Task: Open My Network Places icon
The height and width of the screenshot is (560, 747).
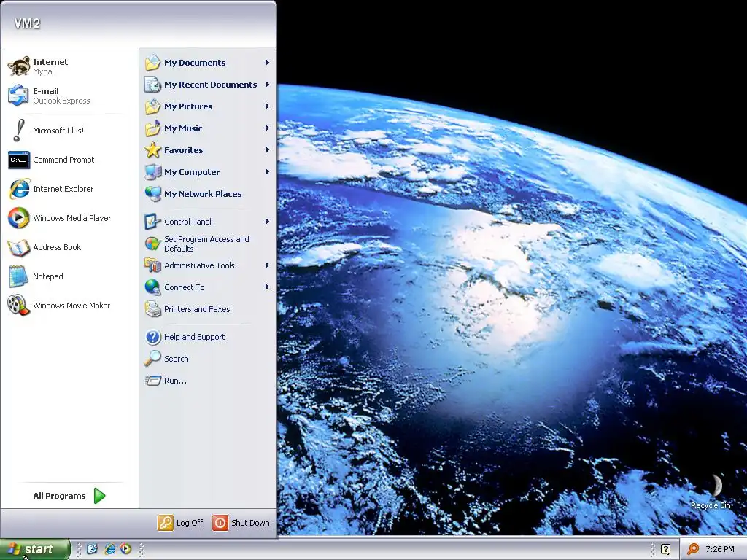Action: [x=153, y=194]
